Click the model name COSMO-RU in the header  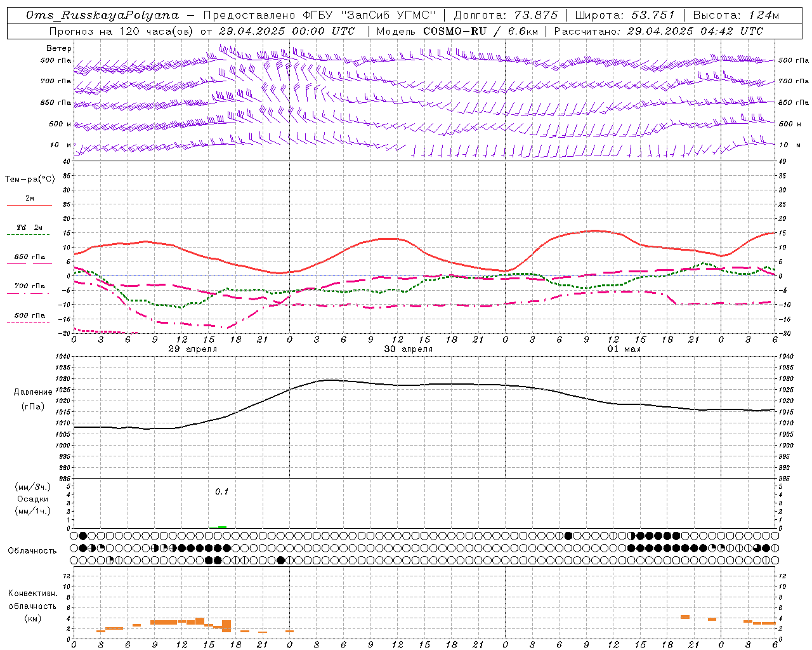[455, 31]
